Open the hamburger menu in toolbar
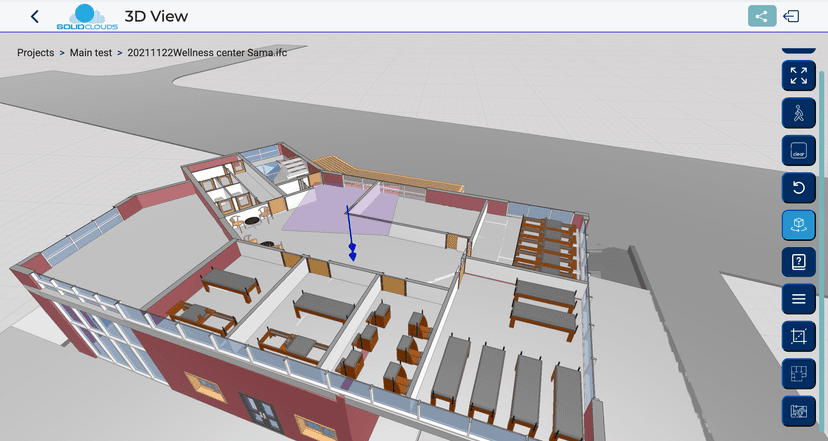 (x=798, y=299)
